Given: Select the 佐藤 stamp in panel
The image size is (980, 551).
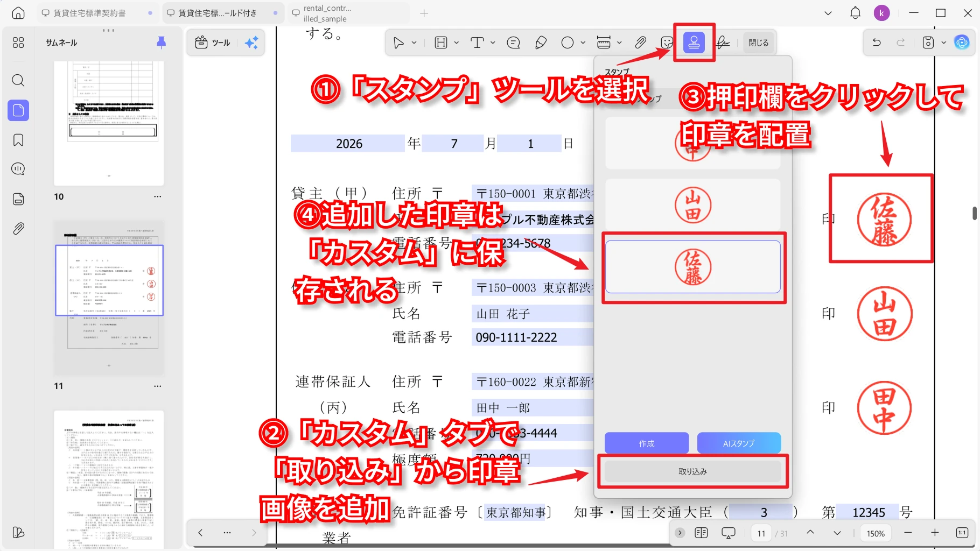Looking at the screenshot, I should click(x=693, y=267).
